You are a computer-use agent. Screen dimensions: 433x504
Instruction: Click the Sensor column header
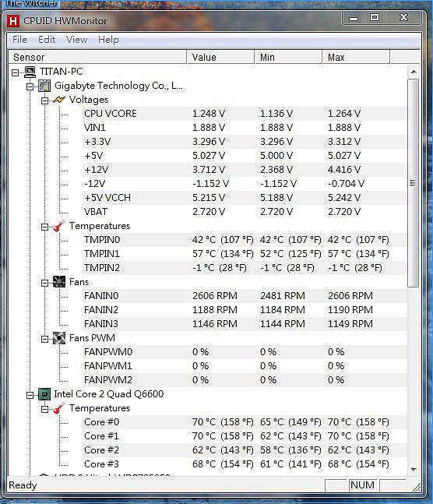pyautogui.click(x=97, y=57)
